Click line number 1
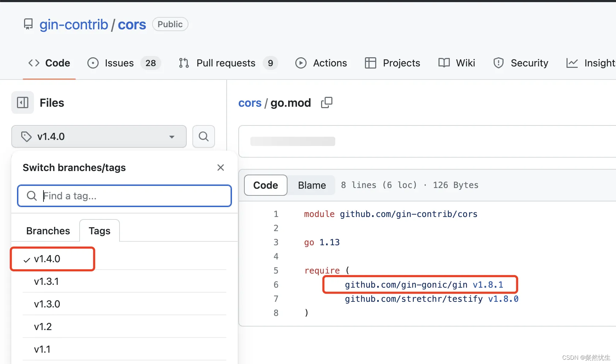Screen dimensions: 616x364 [276, 214]
